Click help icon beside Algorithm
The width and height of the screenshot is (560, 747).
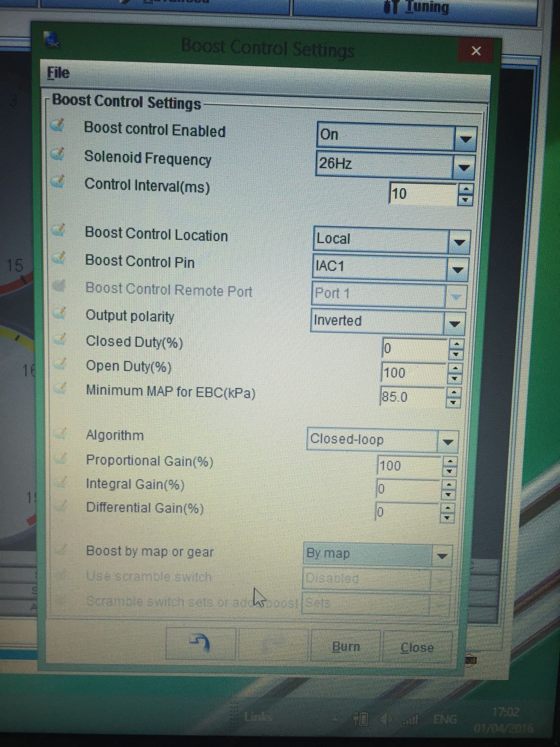coord(61,433)
